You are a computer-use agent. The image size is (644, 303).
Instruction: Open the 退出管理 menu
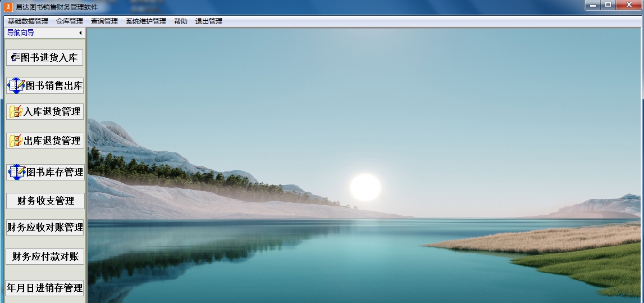coord(209,21)
